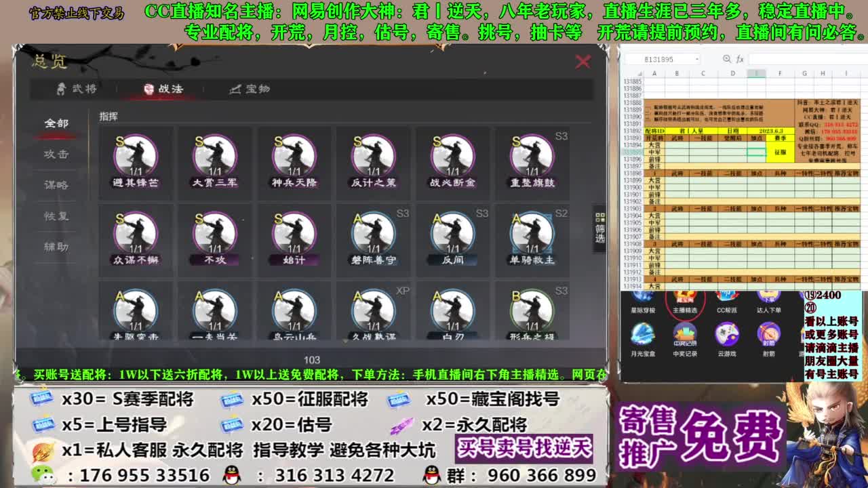Close the 总览 overview panel
This screenshot has height=488, width=868.
point(583,62)
